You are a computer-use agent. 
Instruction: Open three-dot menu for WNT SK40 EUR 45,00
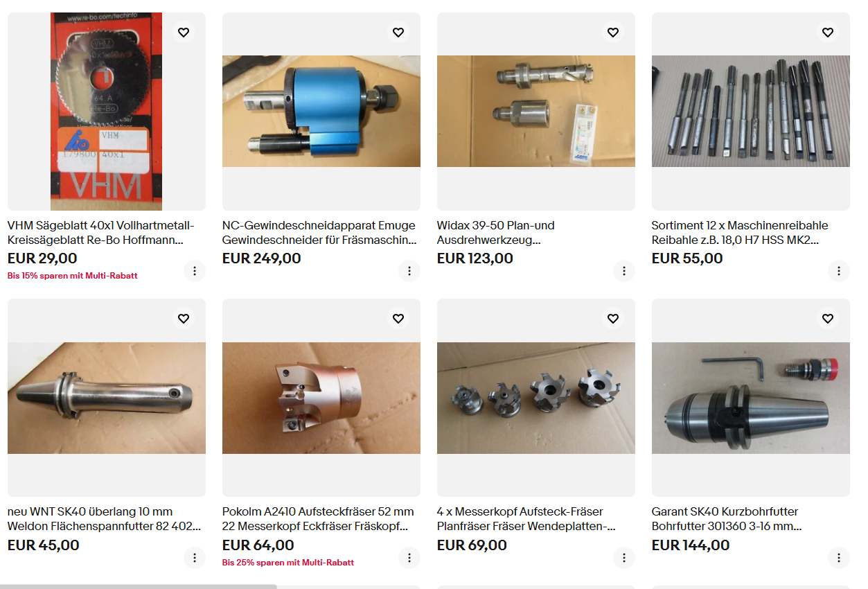195,558
